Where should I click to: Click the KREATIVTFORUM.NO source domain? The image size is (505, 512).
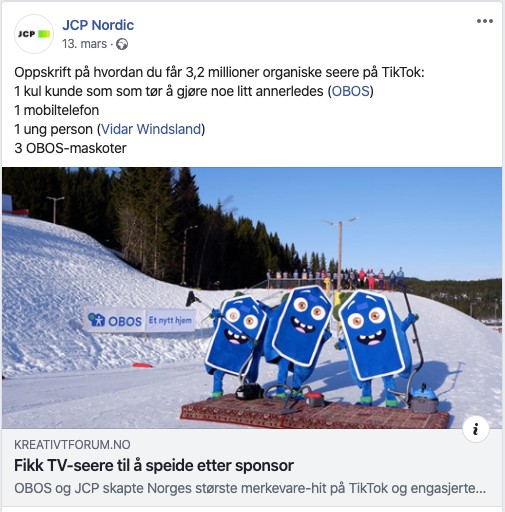click(x=72, y=445)
